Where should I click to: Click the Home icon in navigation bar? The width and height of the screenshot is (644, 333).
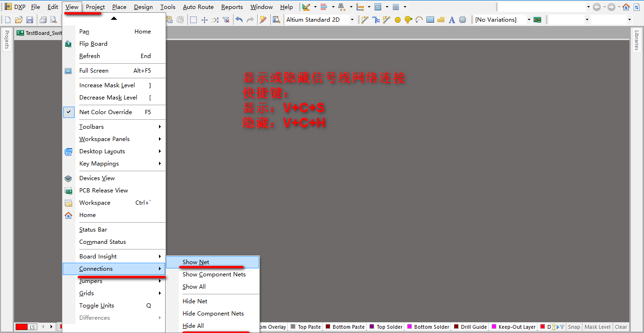pyautogui.click(x=626, y=7)
